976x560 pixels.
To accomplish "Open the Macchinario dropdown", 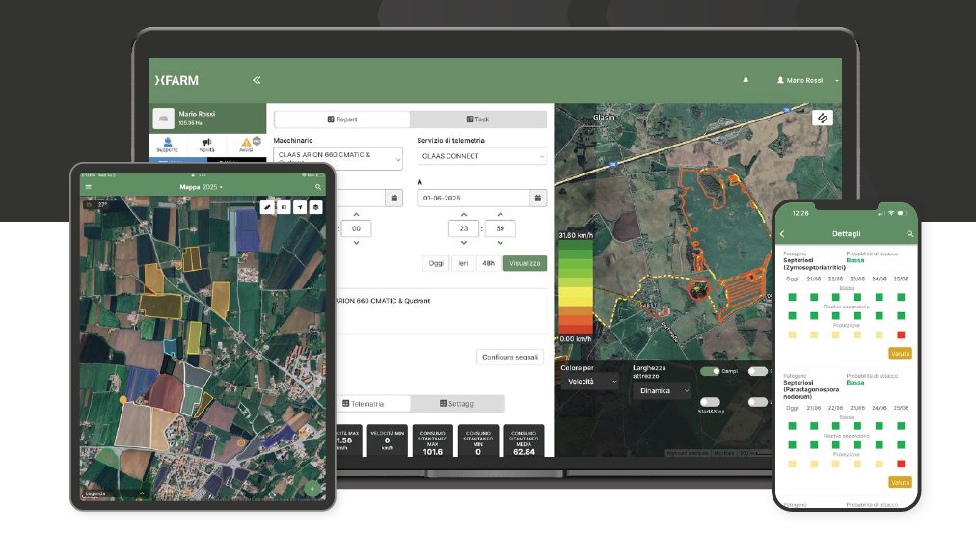I will pyautogui.click(x=338, y=159).
